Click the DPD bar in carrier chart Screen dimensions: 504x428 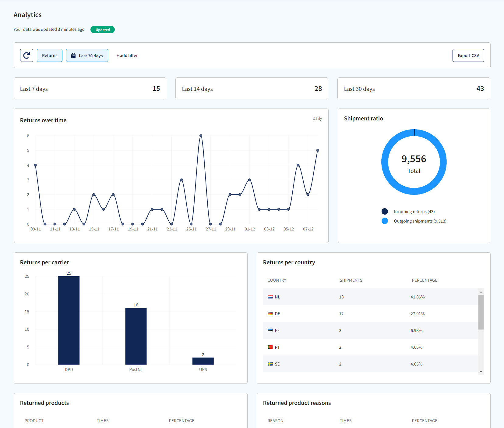(x=69, y=320)
